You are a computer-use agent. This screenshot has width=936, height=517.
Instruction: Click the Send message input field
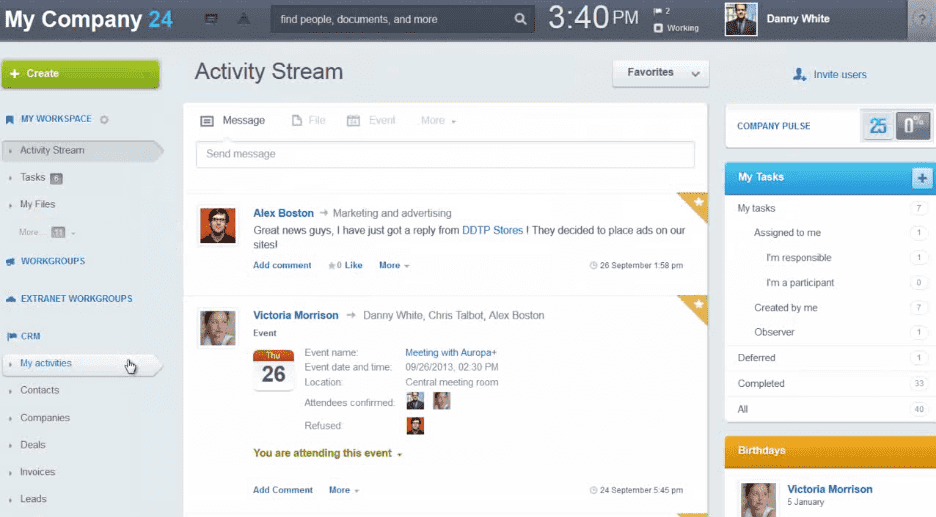445,155
